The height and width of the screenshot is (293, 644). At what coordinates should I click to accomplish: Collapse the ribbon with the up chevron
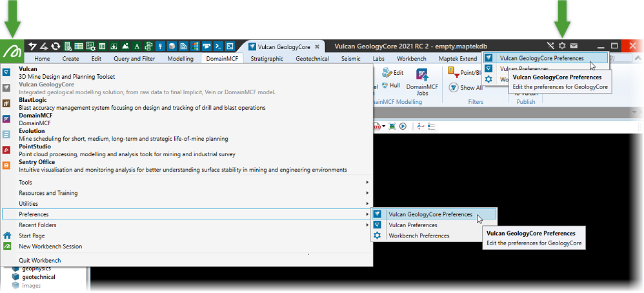(638, 59)
